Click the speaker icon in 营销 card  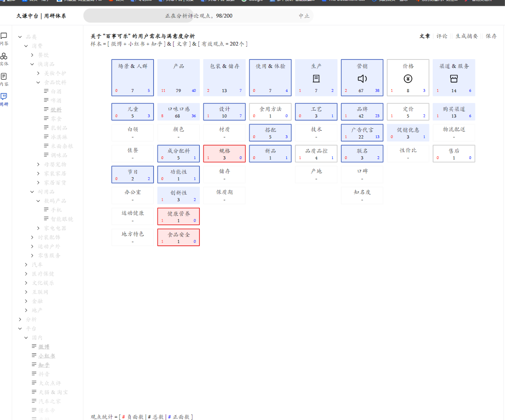tap(362, 79)
